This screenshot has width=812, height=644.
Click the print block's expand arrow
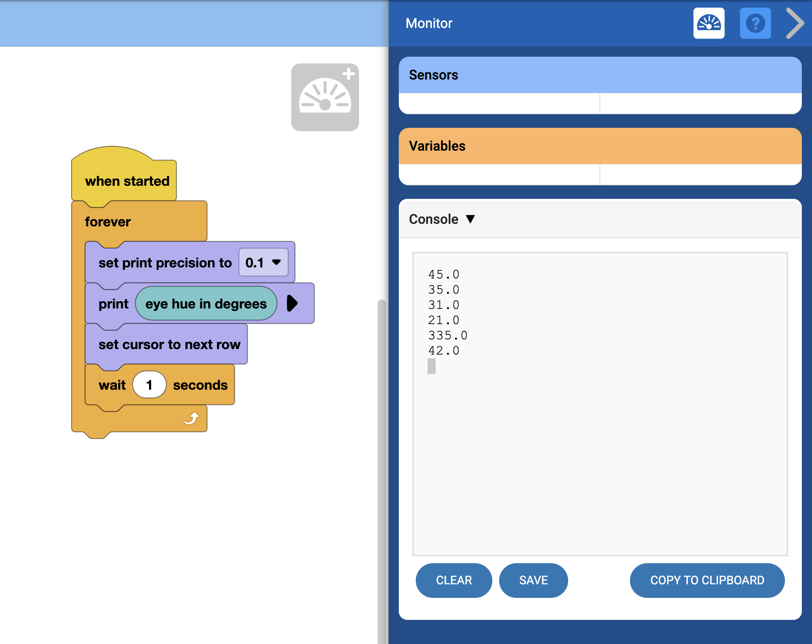coord(292,303)
